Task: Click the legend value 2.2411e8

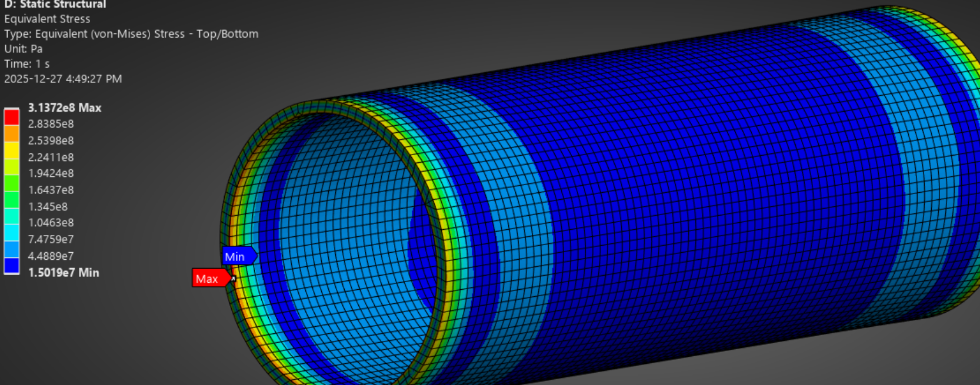Action: coord(51,157)
